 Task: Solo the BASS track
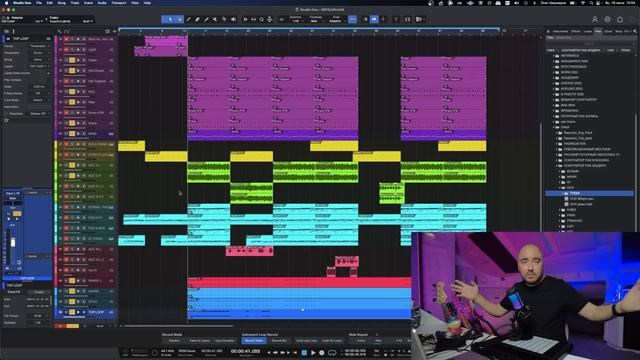pos(72,133)
